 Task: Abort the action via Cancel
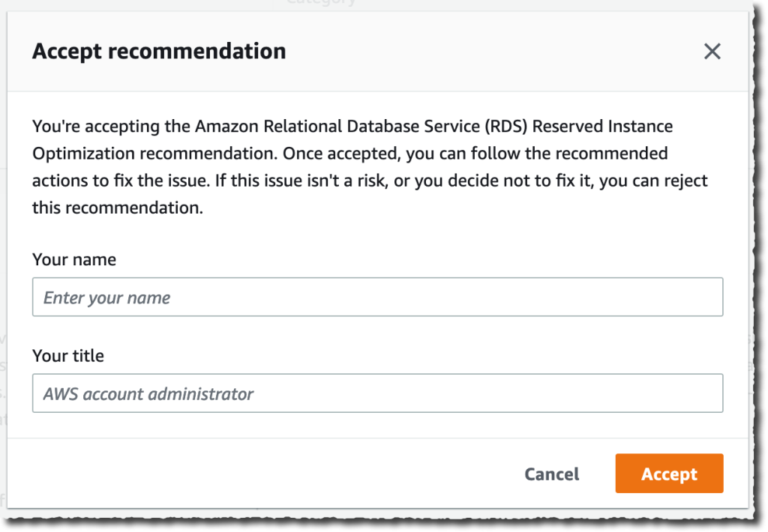point(551,474)
